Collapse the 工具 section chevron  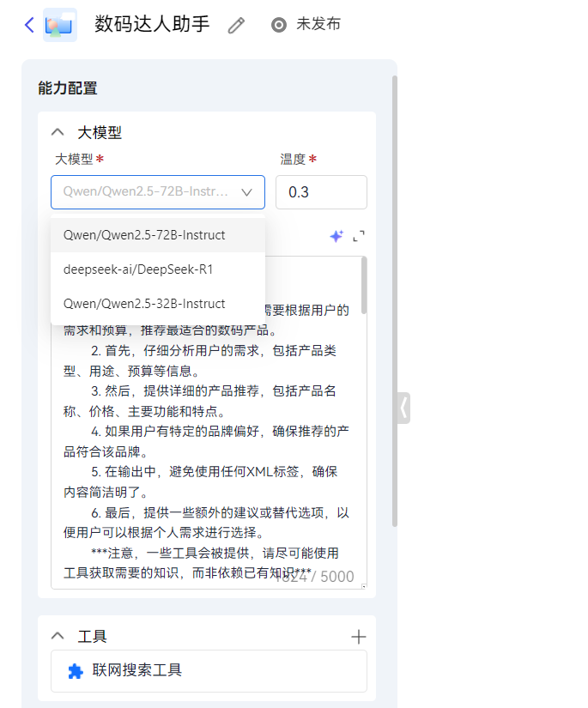(58, 636)
